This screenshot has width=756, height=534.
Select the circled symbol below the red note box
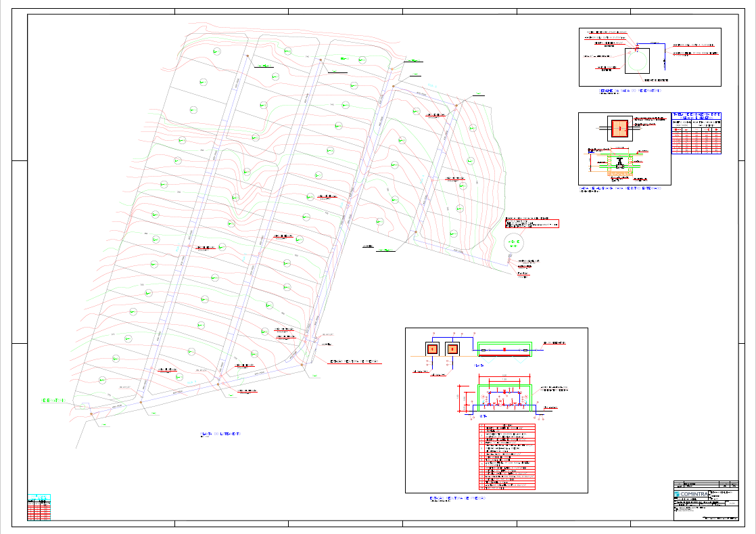(x=515, y=242)
